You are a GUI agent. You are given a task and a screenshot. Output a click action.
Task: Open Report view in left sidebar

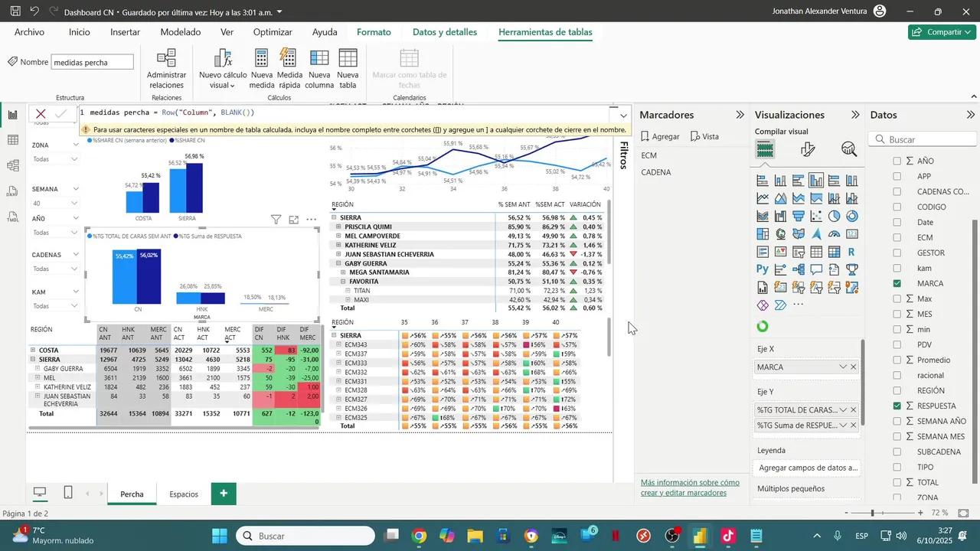[12, 115]
